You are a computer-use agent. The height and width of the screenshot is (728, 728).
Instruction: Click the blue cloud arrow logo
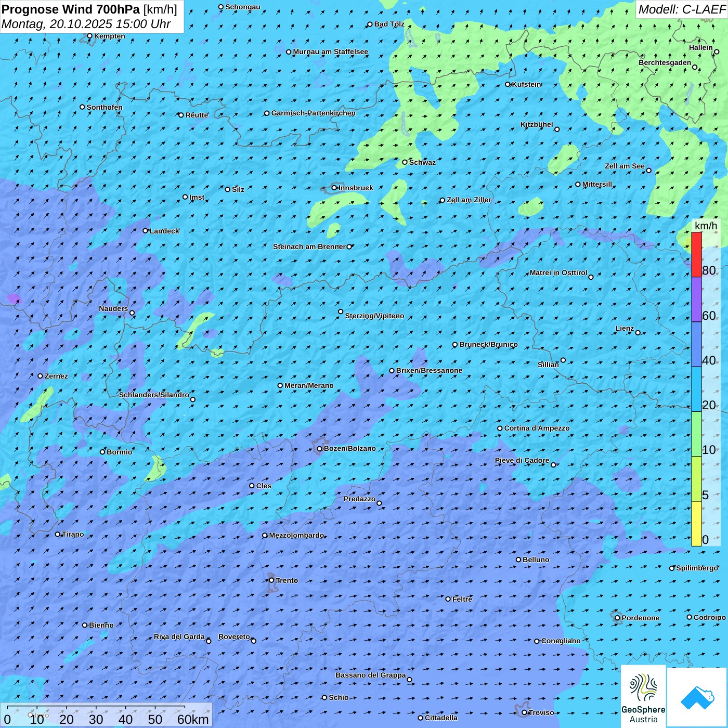[x=697, y=697]
